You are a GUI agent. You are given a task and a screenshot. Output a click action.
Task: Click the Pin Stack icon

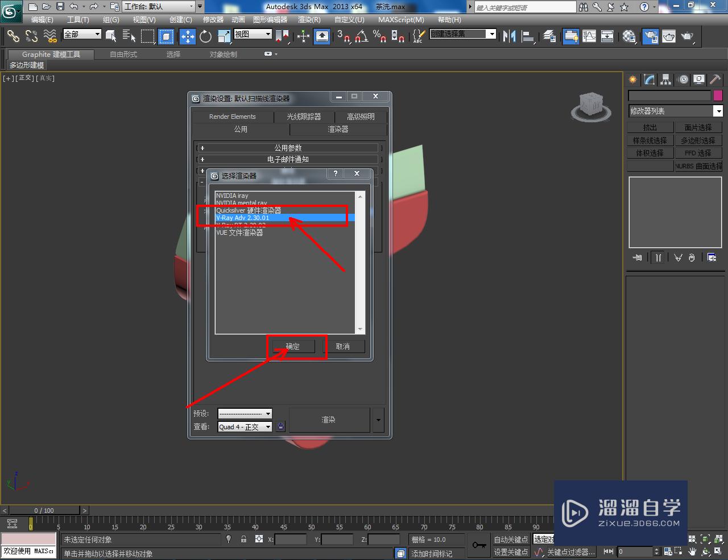click(x=637, y=258)
